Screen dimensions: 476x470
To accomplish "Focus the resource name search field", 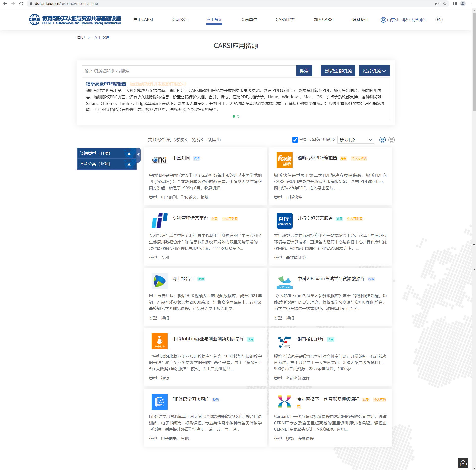I will click(189, 71).
